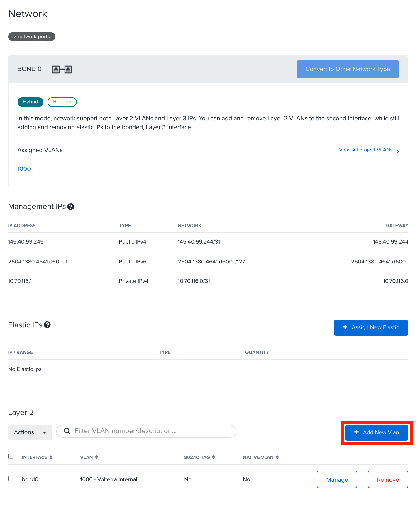Focus the Filter VLAN number/description field
Screen dimensions: 420x507
(x=146, y=431)
